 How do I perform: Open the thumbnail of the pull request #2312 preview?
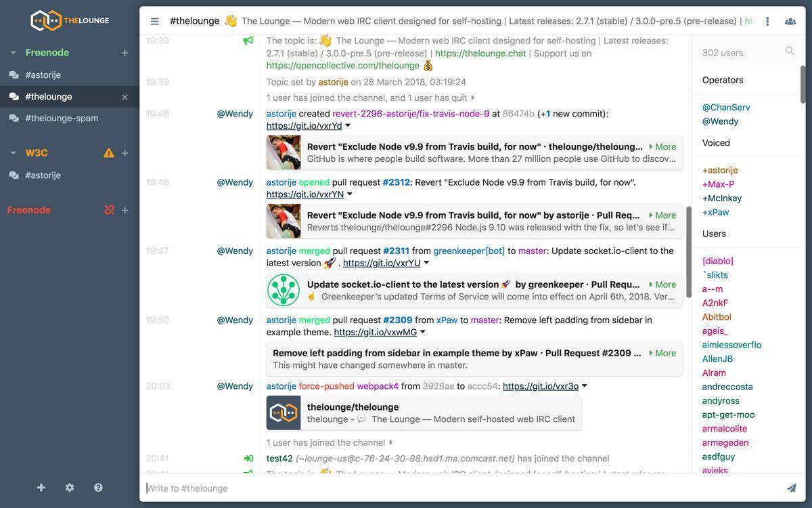pos(284,221)
